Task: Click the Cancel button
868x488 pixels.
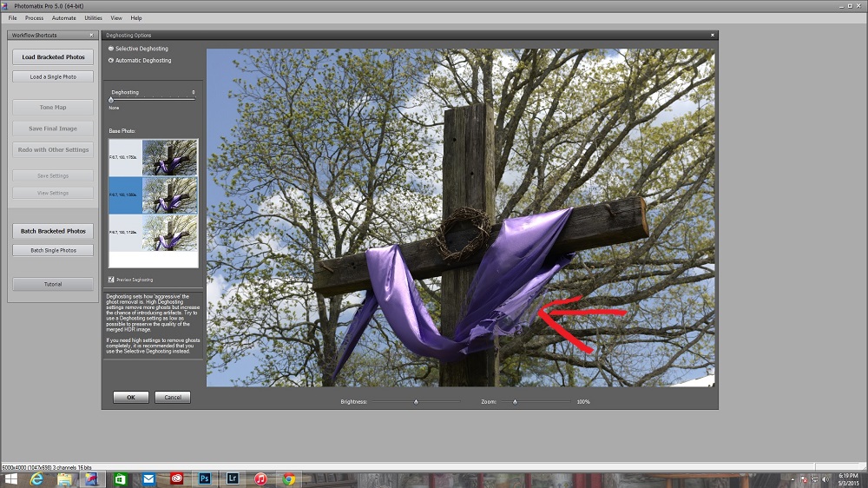Action: (172, 397)
